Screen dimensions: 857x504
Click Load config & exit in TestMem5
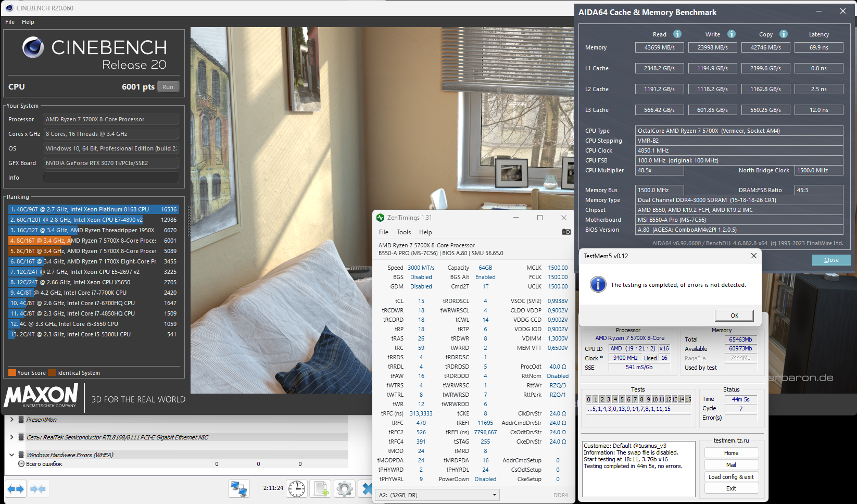[731, 477]
